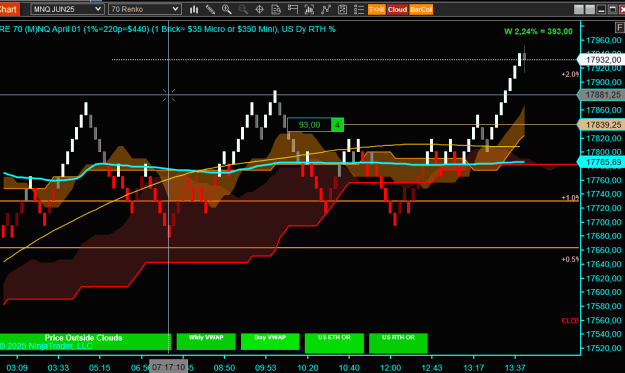
Task: Click the 07:17:10 crosshair time label
Action: point(168,367)
